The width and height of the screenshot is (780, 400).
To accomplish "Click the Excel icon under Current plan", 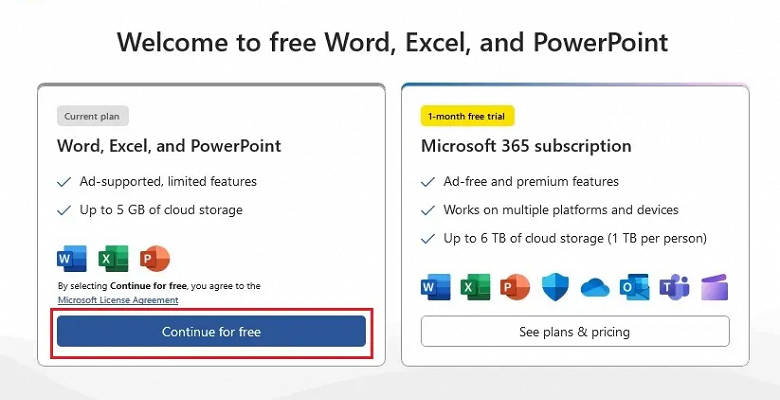I will point(114,258).
